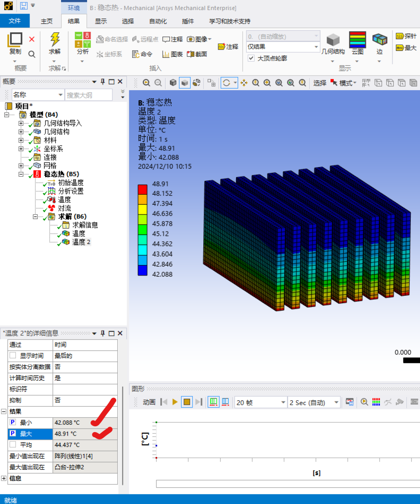Click the yellow legend color band
This screenshot has width=420, height=504.
pyautogui.click(x=143, y=209)
